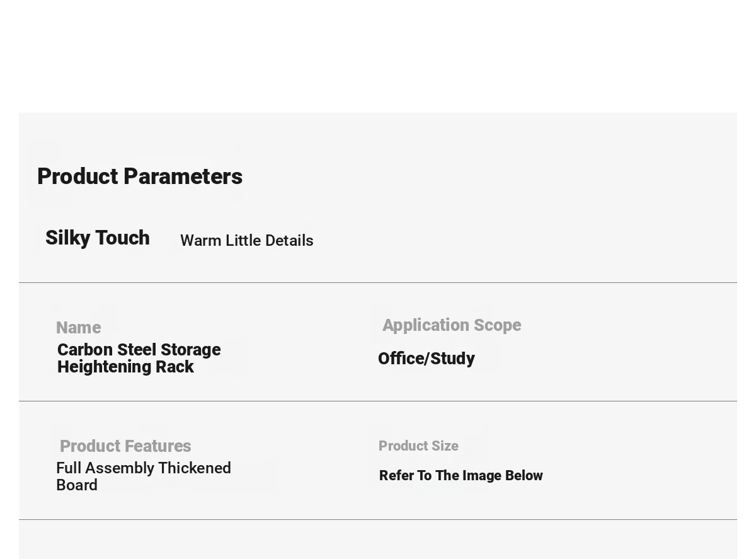
Task: Click the gray 'Name' field label
Action: (x=78, y=328)
